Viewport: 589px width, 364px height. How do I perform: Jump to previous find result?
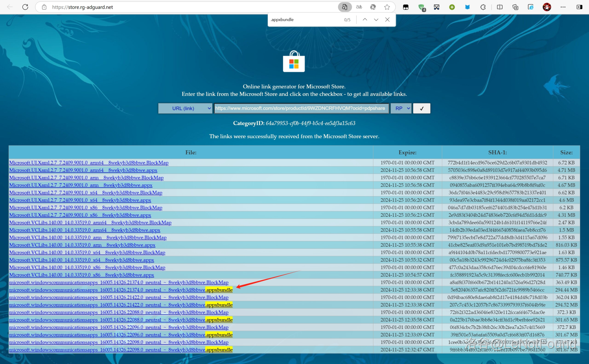365,20
